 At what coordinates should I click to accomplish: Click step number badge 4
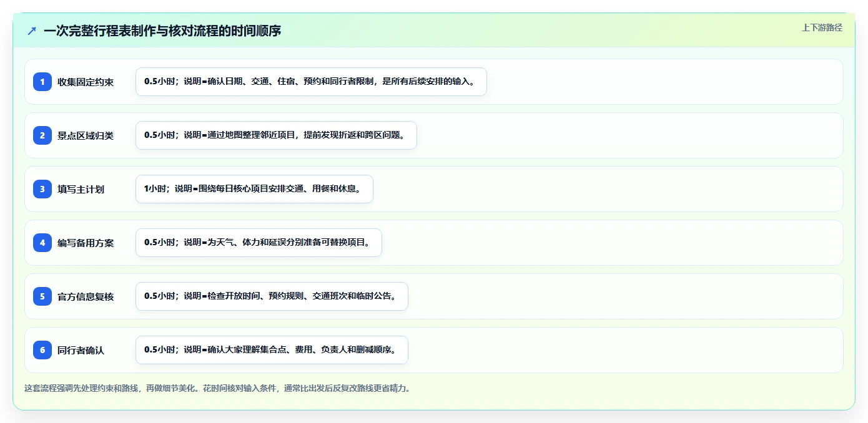(42, 243)
